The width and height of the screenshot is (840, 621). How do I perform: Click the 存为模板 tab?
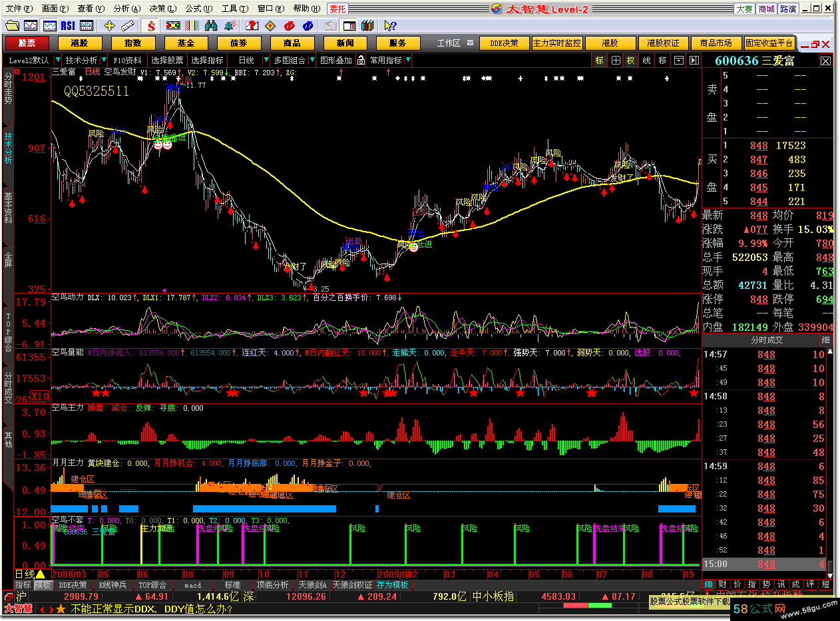click(393, 585)
